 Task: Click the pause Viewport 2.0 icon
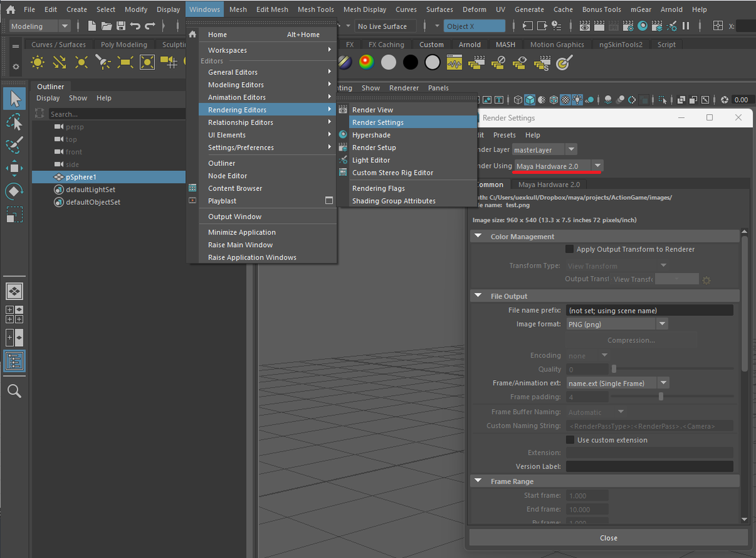point(685,26)
